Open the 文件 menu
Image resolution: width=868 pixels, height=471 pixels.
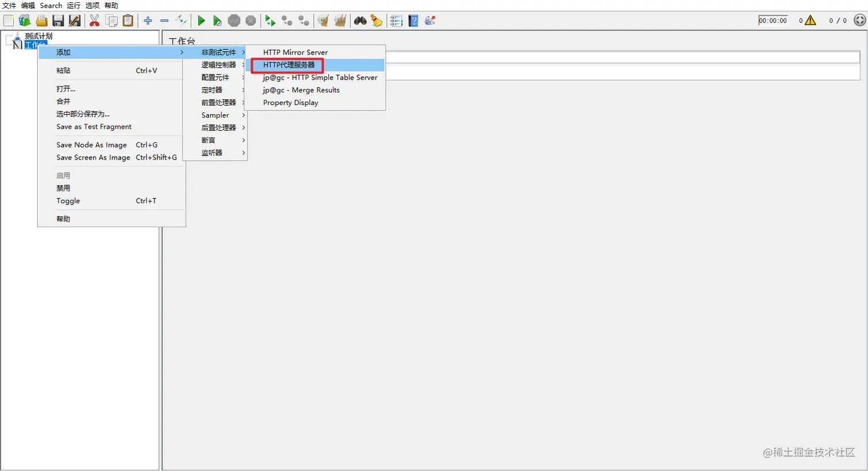pos(9,5)
